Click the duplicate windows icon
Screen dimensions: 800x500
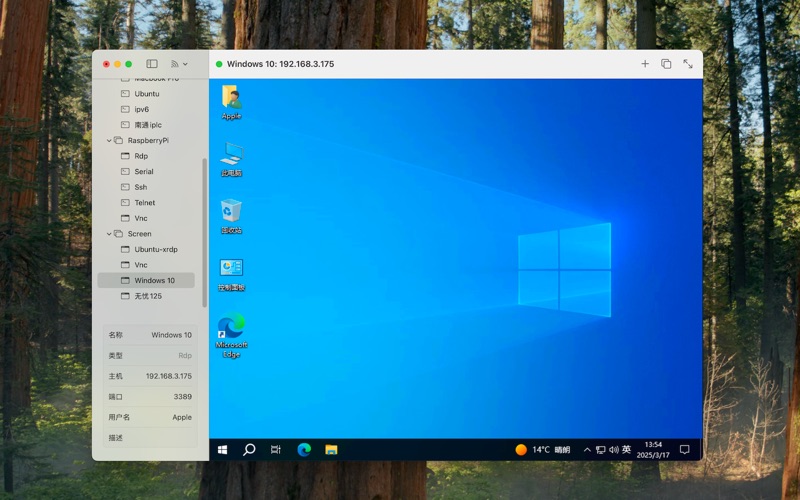click(x=666, y=64)
